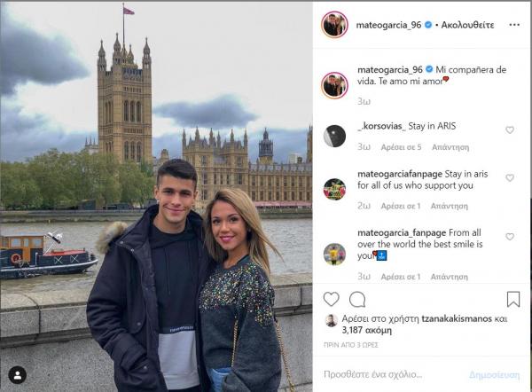Click Απάντηση under the mateogarciafanpage comment

coord(449,206)
